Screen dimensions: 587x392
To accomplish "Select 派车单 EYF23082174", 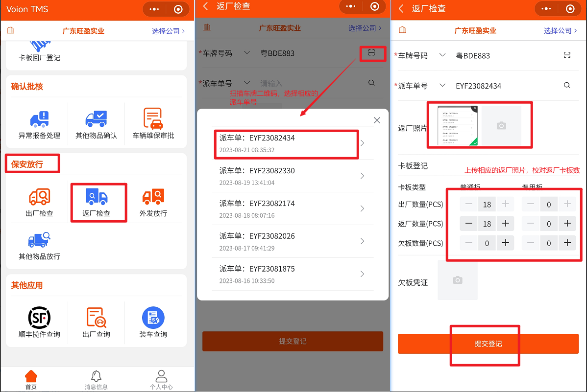I will pos(293,208).
